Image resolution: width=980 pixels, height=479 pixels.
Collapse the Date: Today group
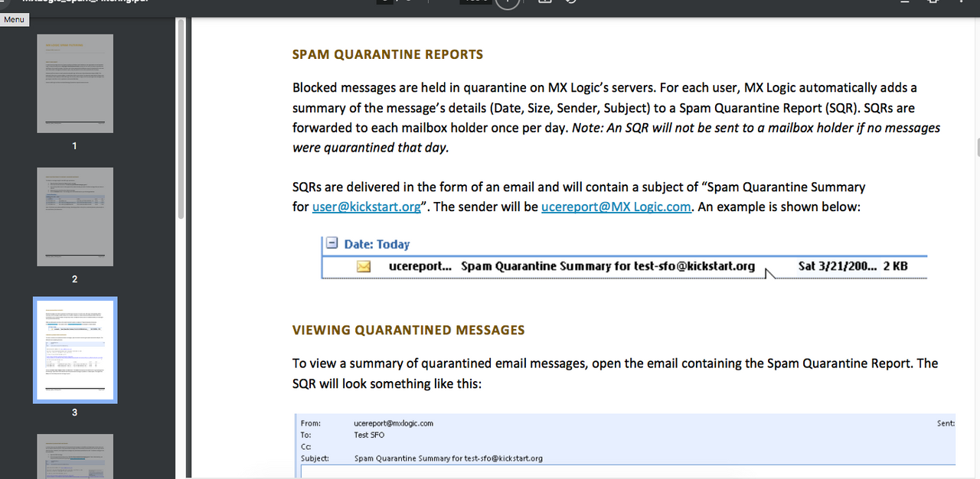point(332,243)
